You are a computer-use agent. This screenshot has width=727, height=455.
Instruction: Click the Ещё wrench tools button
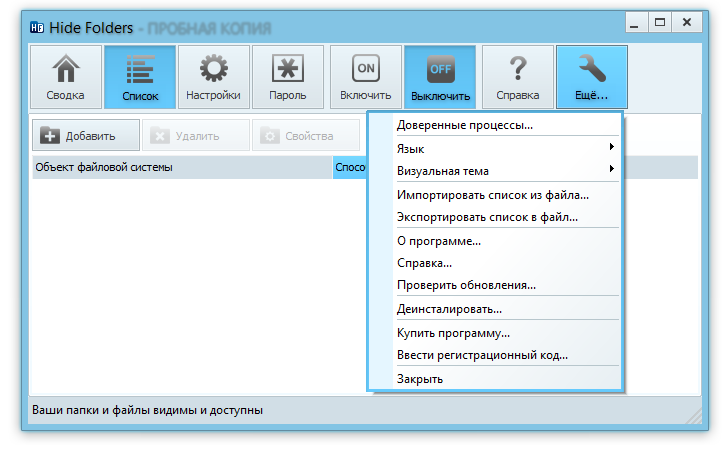click(592, 77)
